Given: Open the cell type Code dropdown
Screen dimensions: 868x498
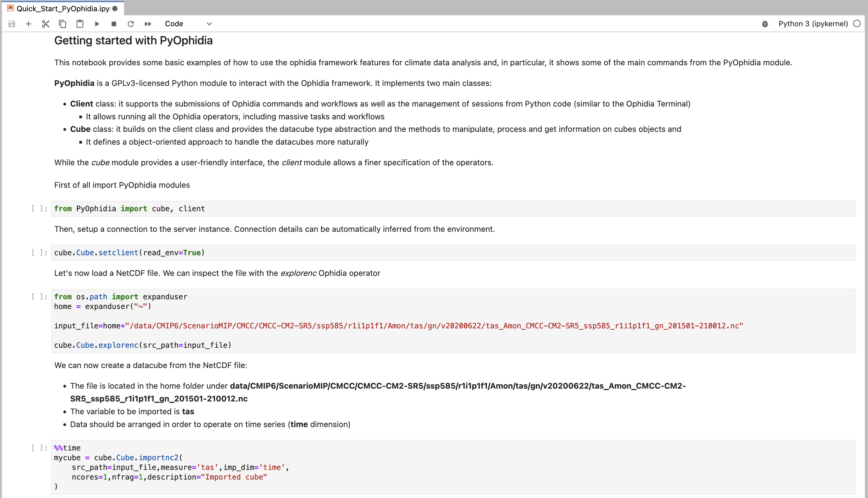Looking at the screenshot, I should tap(188, 24).
